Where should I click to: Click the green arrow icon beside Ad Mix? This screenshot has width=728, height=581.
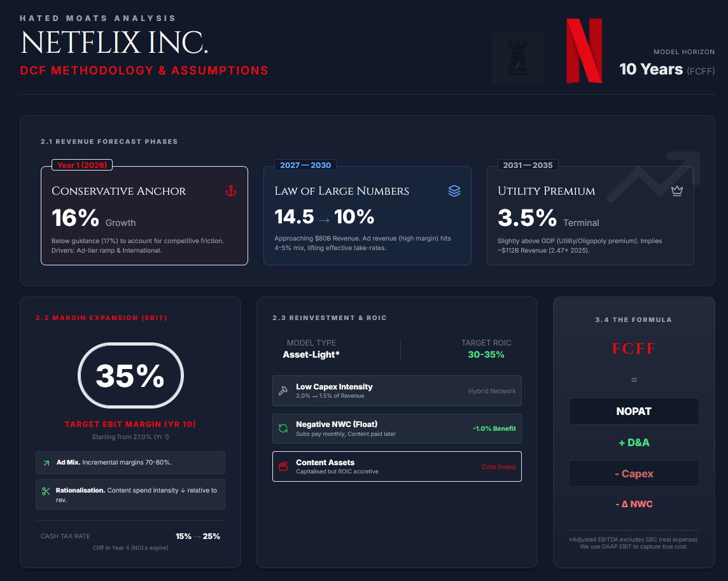point(46,463)
